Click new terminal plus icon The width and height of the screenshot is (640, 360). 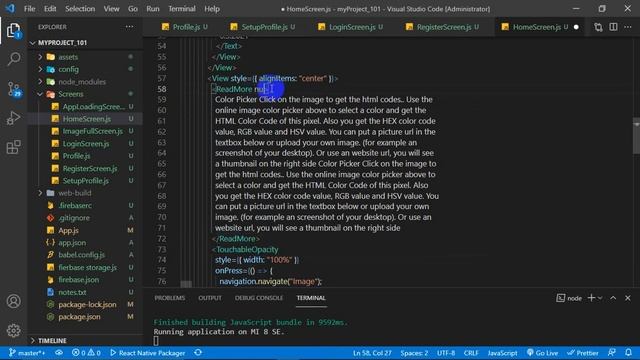pos(591,298)
